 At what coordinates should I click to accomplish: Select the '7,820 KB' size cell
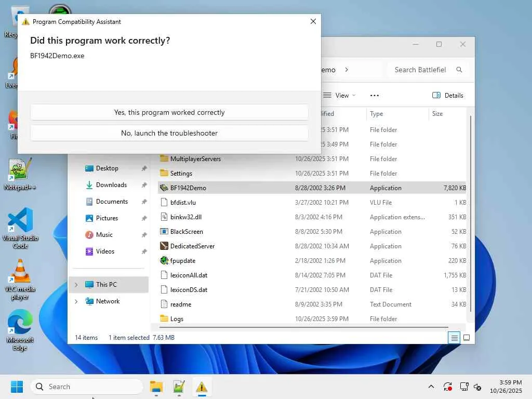click(455, 188)
